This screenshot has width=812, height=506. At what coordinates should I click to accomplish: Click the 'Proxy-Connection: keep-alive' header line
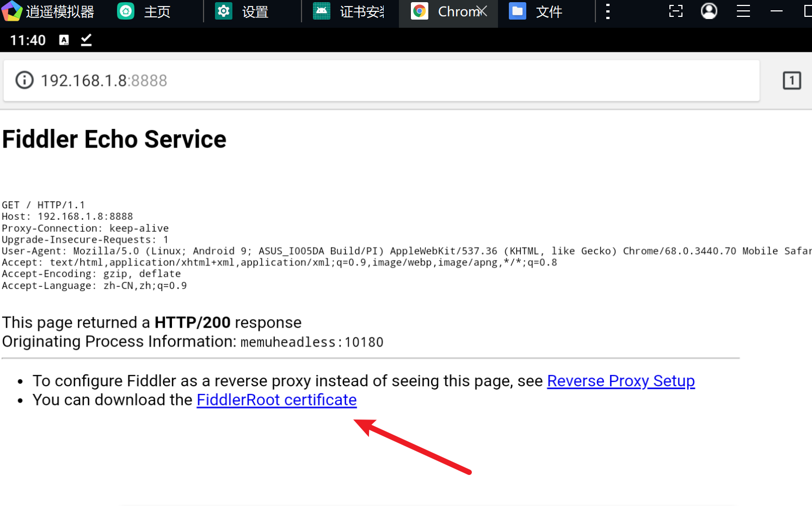click(x=85, y=229)
